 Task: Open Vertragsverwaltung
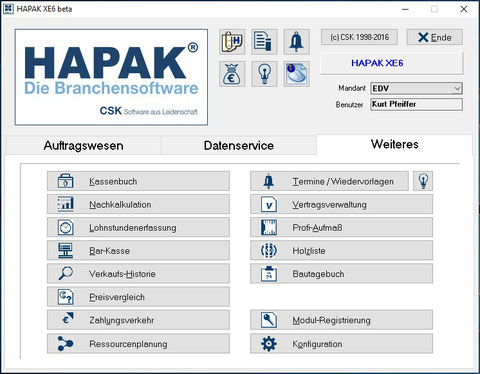click(342, 204)
